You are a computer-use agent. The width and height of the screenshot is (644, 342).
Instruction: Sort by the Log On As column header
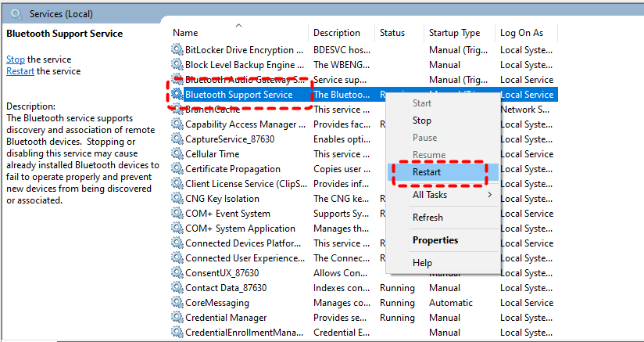click(x=521, y=33)
